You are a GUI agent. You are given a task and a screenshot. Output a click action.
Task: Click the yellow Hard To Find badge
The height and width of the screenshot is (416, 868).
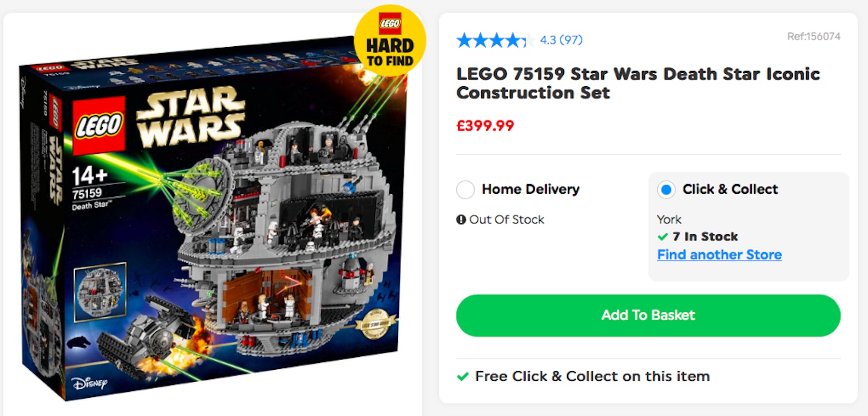(x=390, y=41)
